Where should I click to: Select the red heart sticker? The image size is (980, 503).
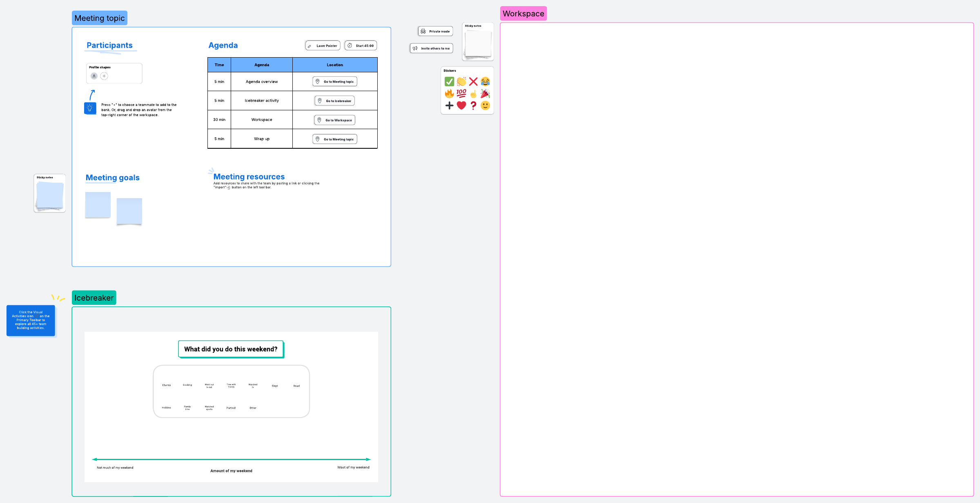point(461,105)
